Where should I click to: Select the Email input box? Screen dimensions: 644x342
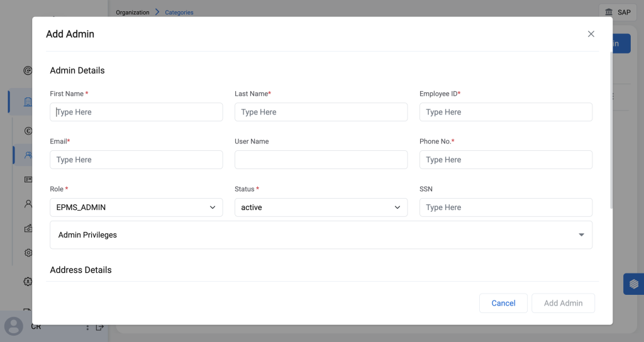coord(136,160)
